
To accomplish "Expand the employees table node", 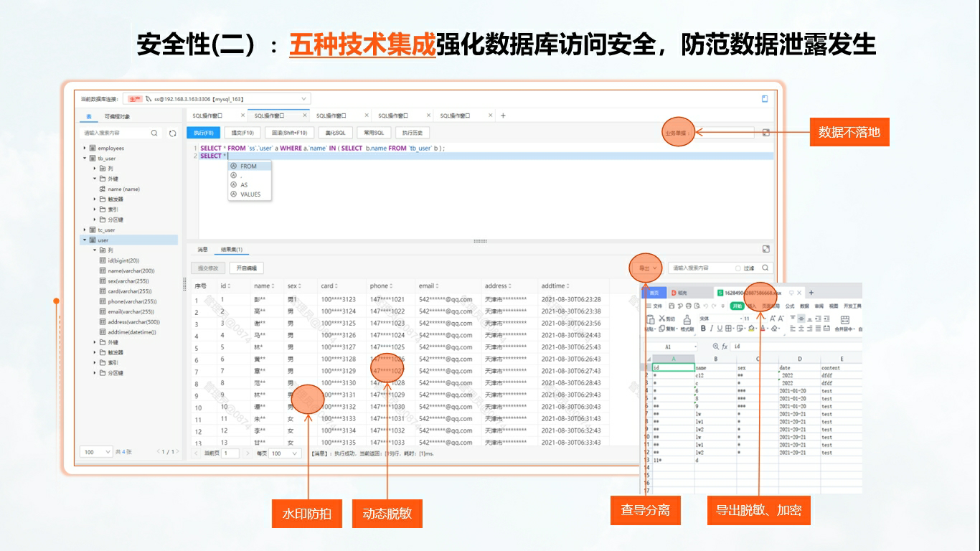I will pos(85,149).
